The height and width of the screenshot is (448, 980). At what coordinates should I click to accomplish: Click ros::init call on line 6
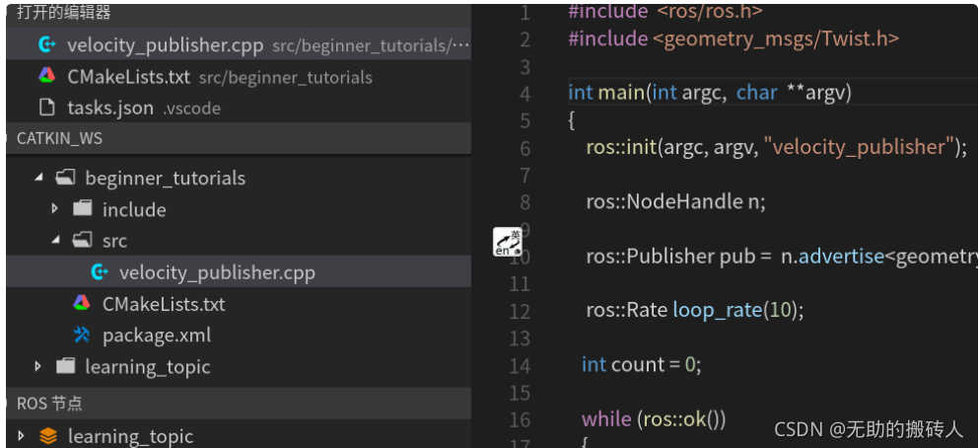click(x=620, y=148)
